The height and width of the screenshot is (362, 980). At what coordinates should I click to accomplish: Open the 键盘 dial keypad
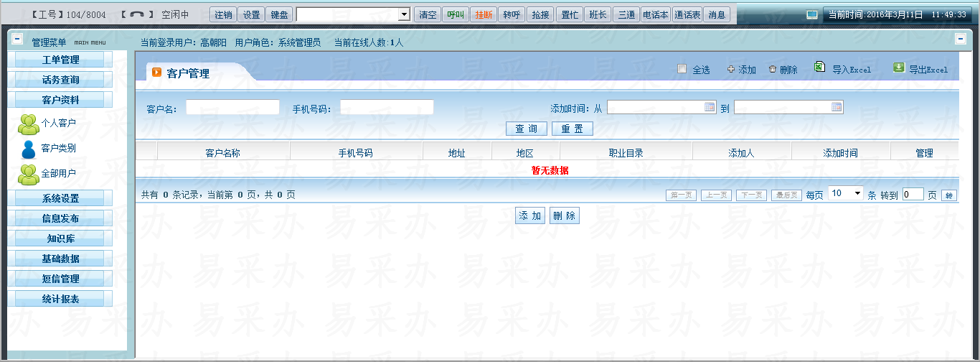coord(279,14)
